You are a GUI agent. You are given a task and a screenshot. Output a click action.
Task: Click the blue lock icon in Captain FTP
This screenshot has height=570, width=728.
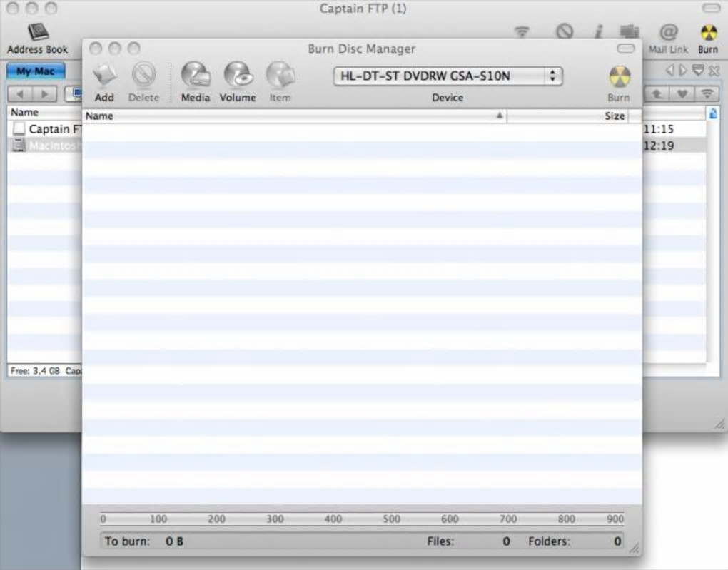(713, 113)
